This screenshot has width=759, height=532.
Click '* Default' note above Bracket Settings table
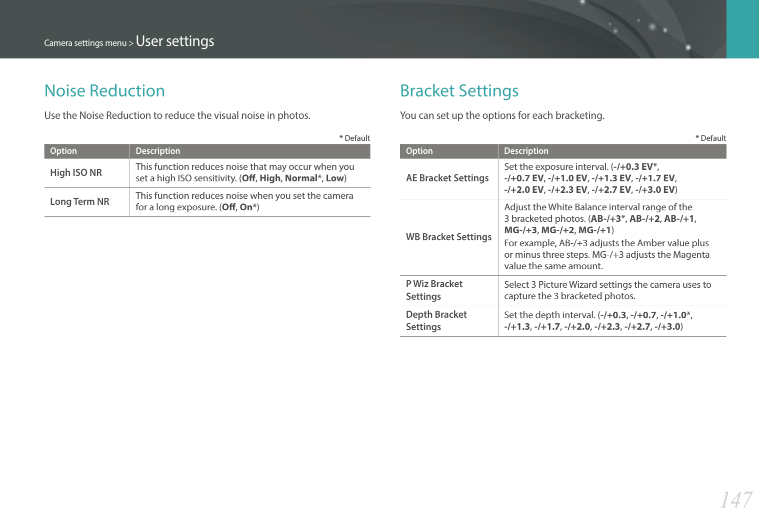[710, 138]
